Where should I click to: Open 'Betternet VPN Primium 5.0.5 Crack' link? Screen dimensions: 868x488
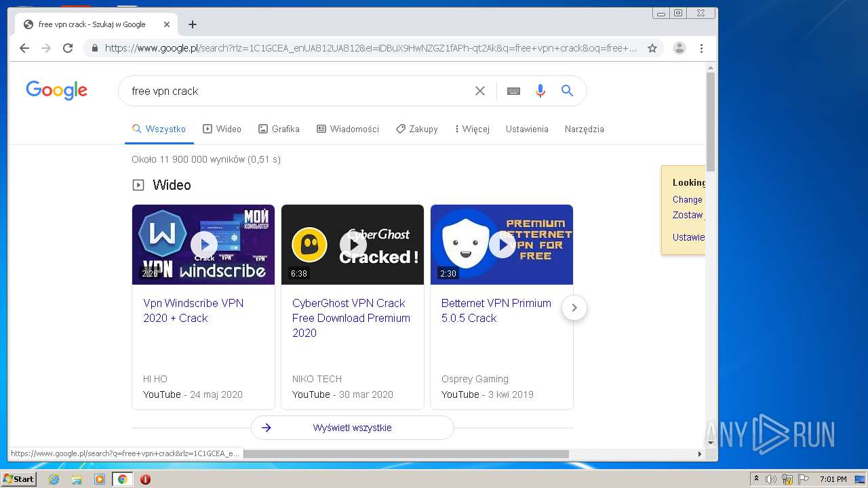[x=496, y=310]
